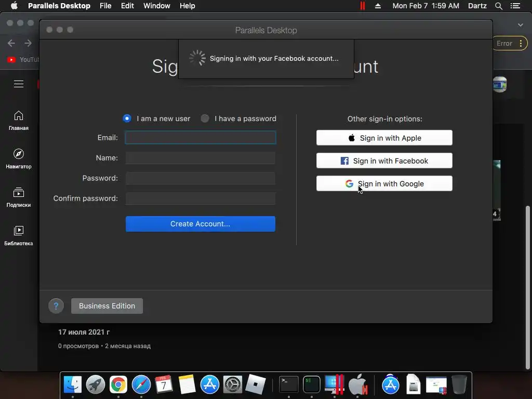
Task: Open the Apple menu
Action: tap(14, 6)
